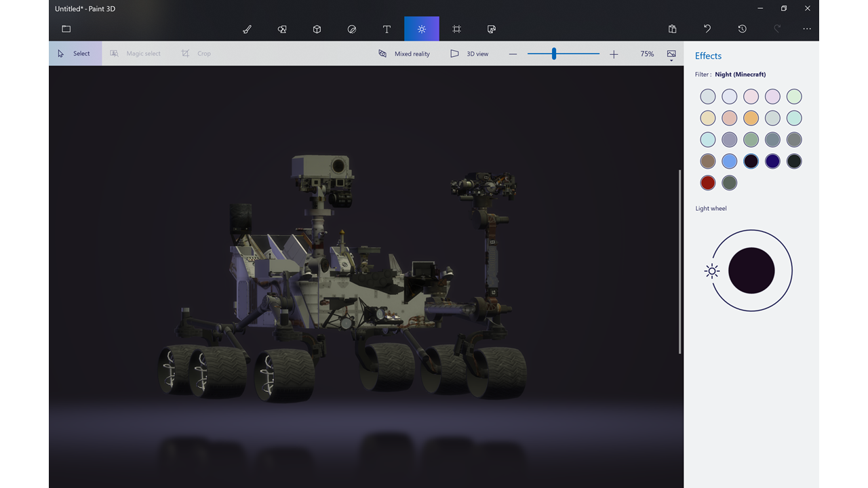Viewport: 868px width, 488px height.
Task: Select the Brushes tool
Action: [247, 29]
